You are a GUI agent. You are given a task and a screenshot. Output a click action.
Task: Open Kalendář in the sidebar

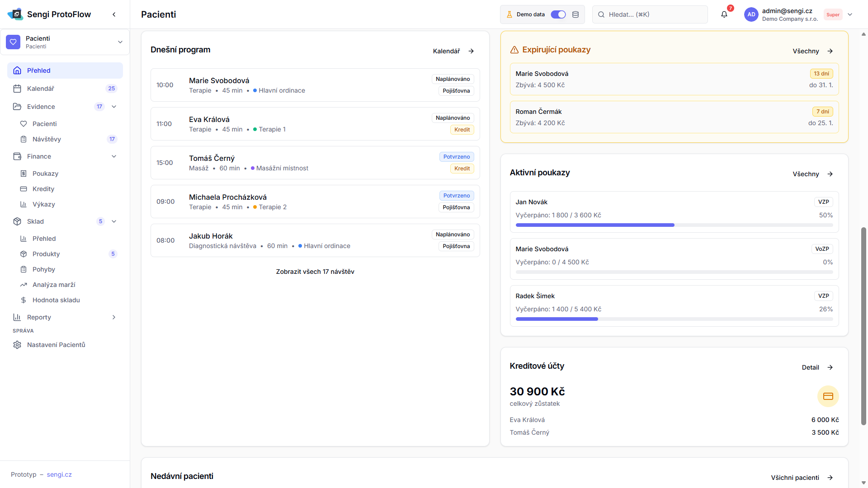pyautogui.click(x=41, y=89)
